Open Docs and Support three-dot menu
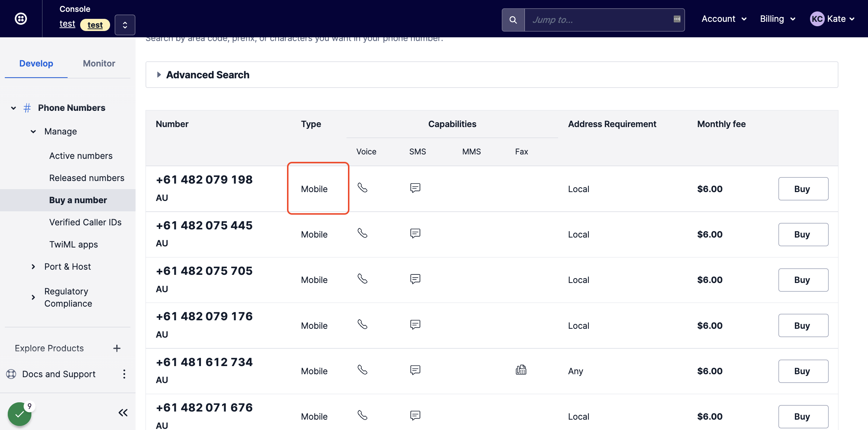Screen dimensions: 868x430 coord(124,374)
